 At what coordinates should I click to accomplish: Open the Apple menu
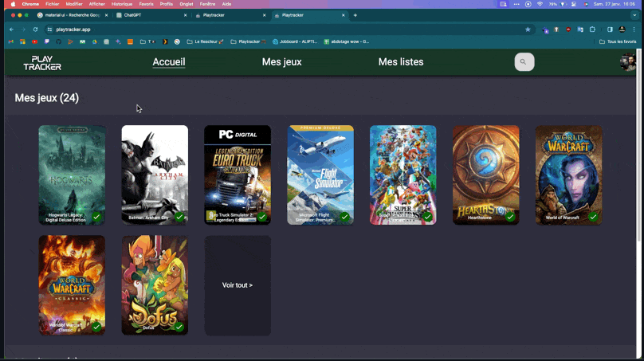coord(13,4)
